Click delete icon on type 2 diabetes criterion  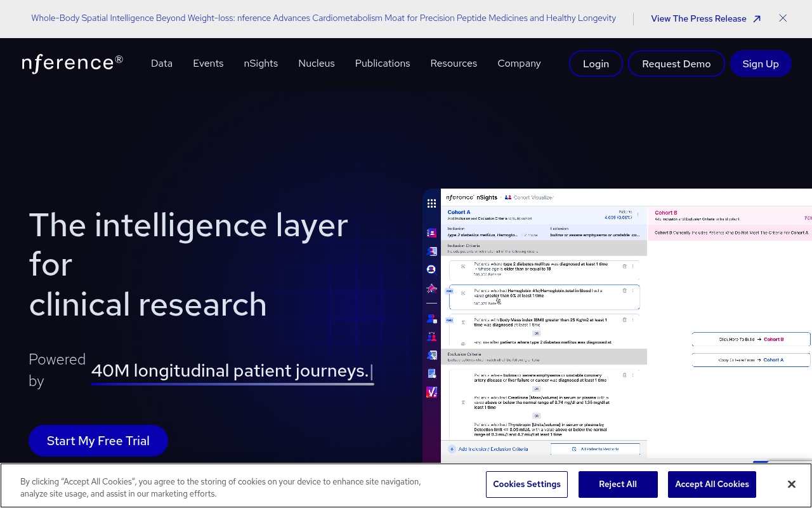(x=624, y=266)
